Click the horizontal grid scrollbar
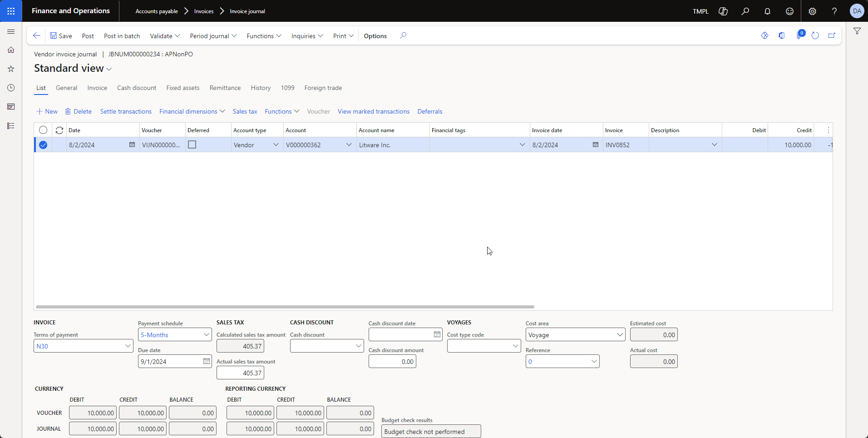Screen dimensions: 868x438 tap(285, 307)
